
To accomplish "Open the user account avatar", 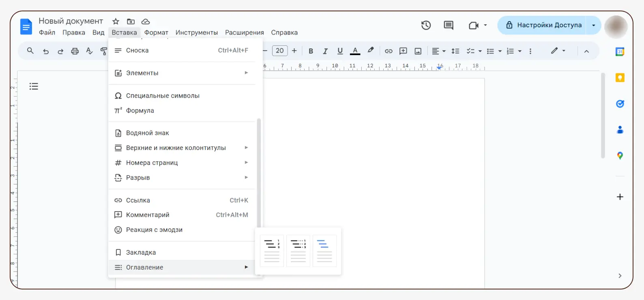I will 616,27.
